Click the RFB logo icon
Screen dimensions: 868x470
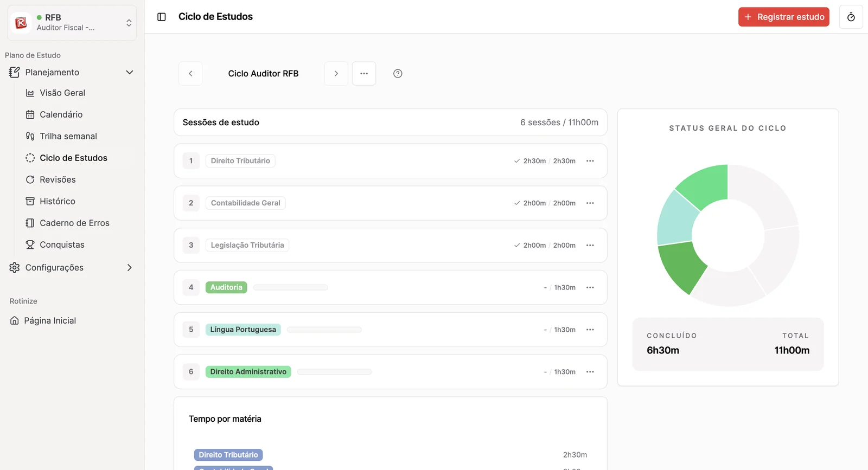pyautogui.click(x=21, y=23)
